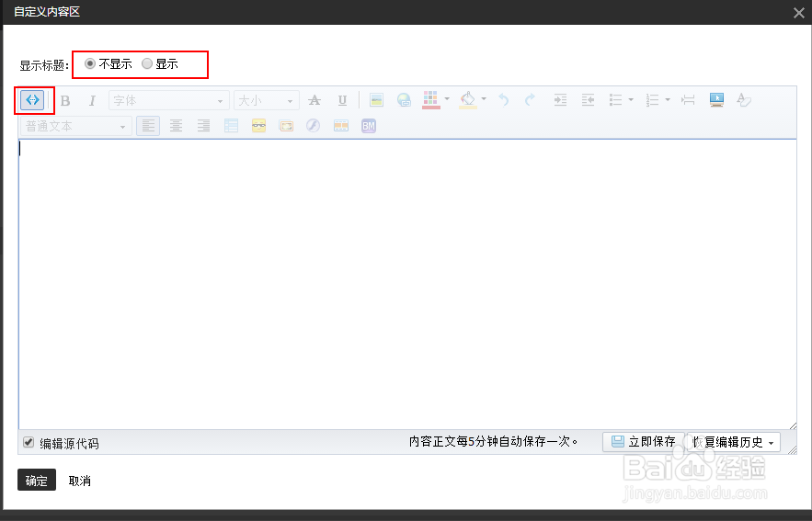Apply the text color grid swatch
The width and height of the screenshot is (812, 521).
(431, 99)
